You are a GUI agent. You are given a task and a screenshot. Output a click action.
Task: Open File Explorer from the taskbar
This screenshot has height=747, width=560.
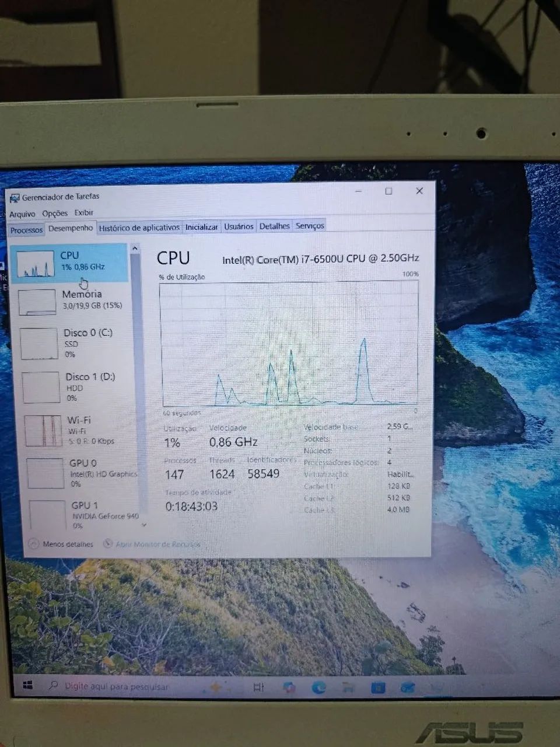[x=348, y=687]
